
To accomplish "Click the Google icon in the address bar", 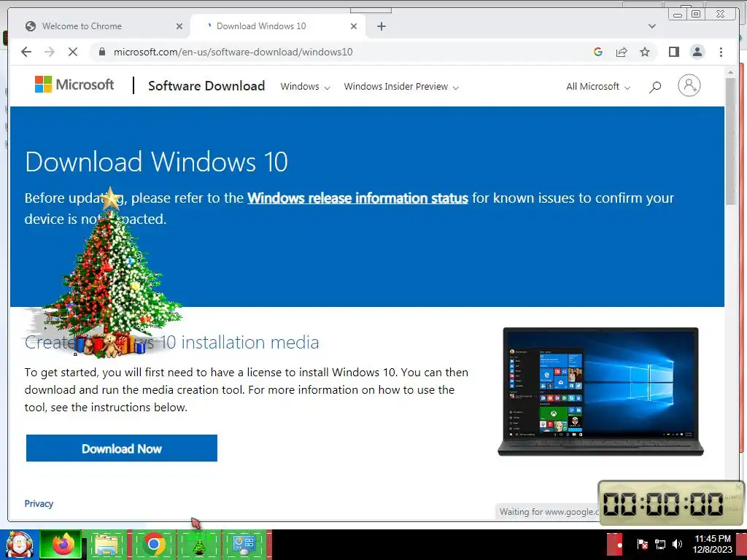I will 598,52.
